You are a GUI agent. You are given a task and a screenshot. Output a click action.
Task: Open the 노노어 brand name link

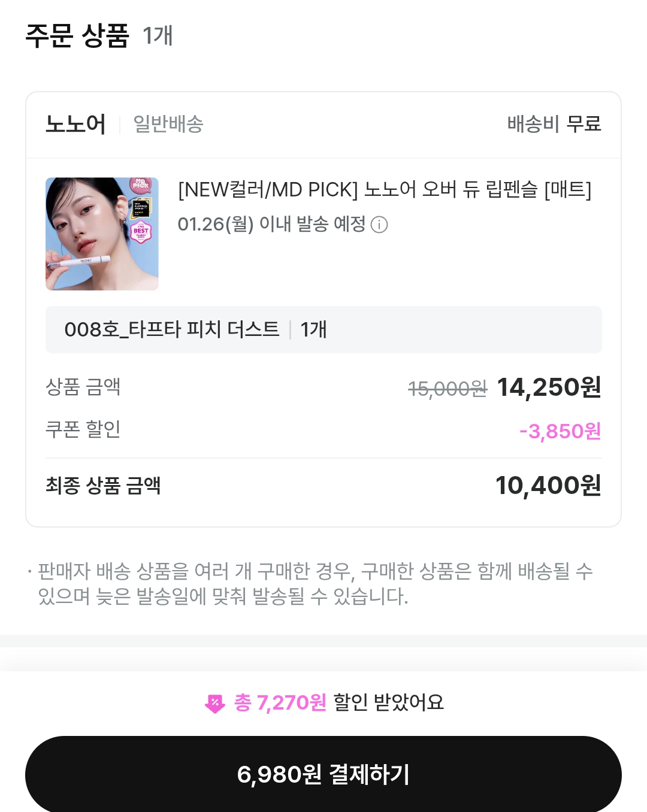[x=75, y=124]
